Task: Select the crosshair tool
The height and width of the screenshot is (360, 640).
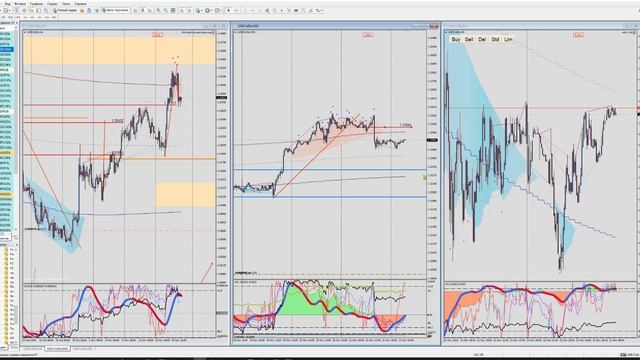Action: pos(236,10)
